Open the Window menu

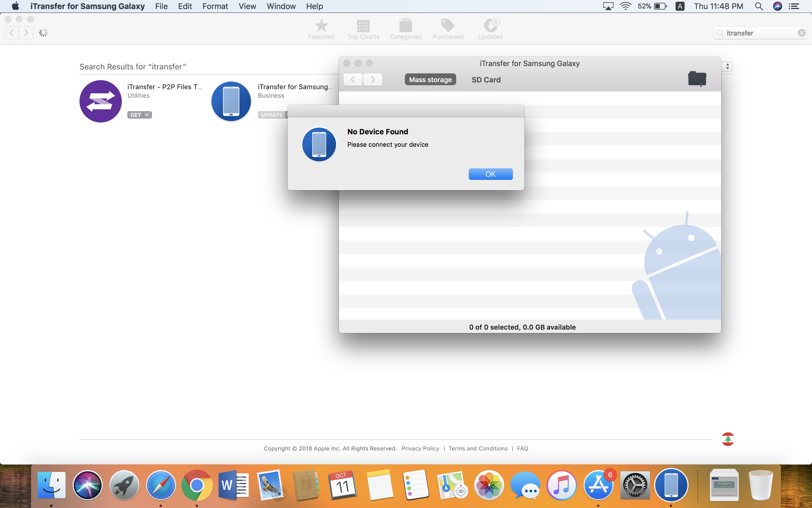point(281,6)
